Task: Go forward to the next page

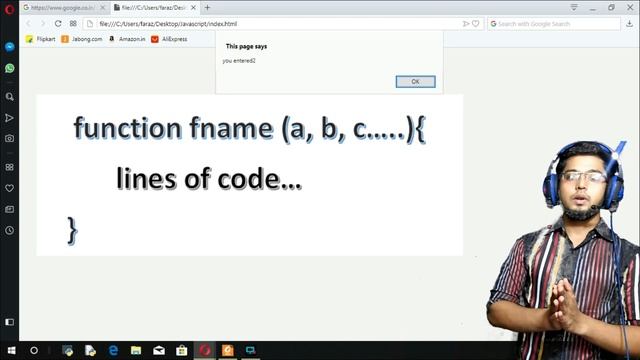Action: point(43,24)
